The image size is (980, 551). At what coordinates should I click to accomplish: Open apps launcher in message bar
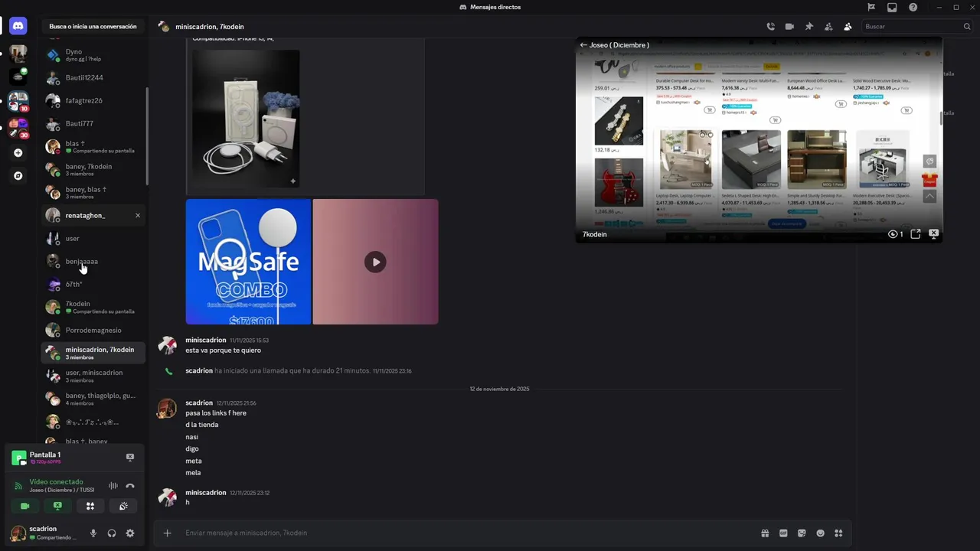pos(838,533)
